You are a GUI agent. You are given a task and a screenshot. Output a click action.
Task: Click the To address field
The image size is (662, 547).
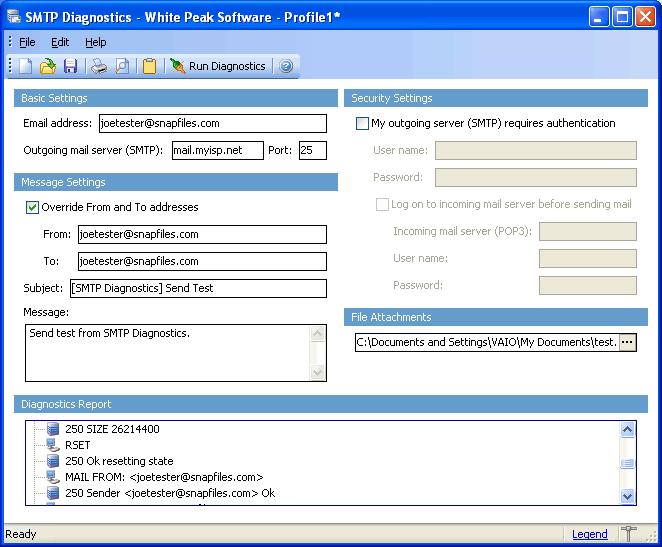(x=202, y=262)
